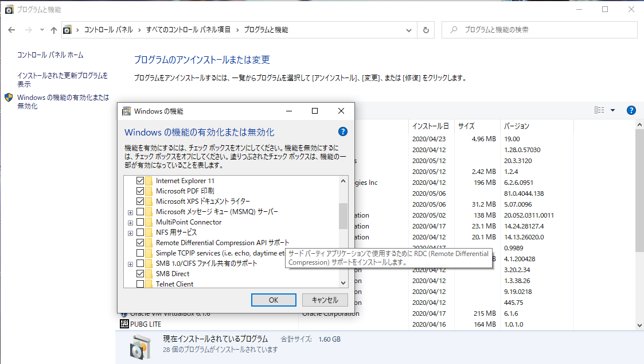Check Telnet Client checkbox
The height and width of the screenshot is (364, 644).
[x=140, y=284]
